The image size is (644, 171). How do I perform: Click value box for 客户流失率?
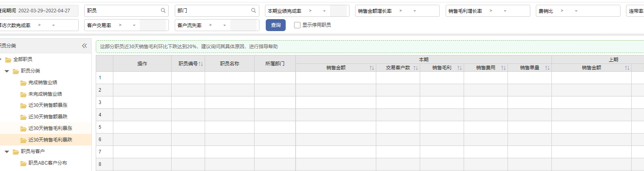point(243,25)
